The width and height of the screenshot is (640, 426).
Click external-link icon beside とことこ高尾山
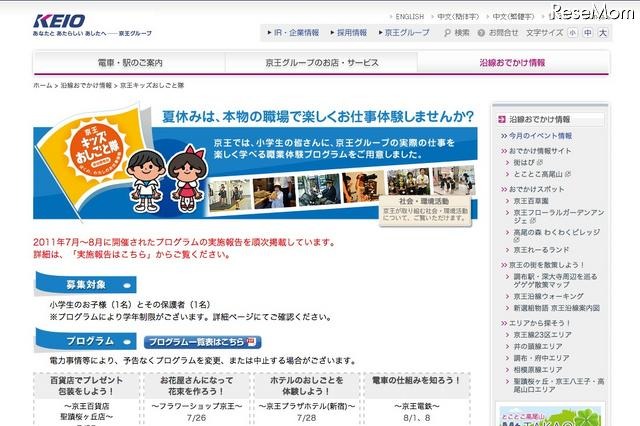pos(567,174)
